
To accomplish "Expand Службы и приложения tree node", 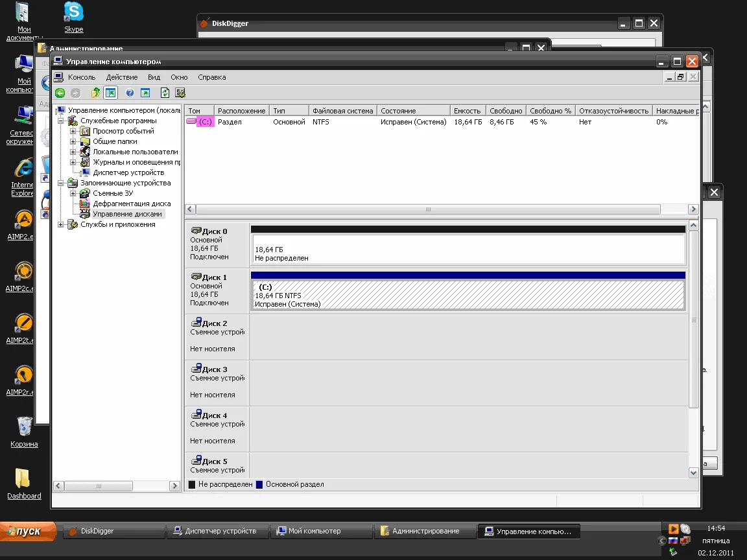I will tap(60, 224).
